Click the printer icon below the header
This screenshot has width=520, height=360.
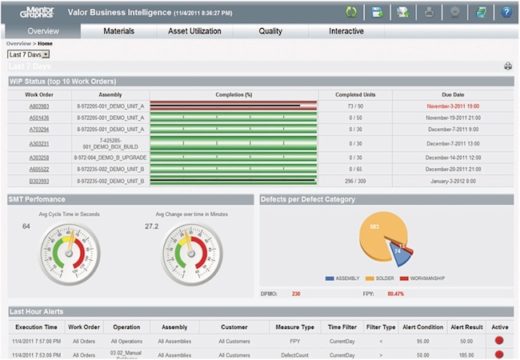click(x=508, y=66)
